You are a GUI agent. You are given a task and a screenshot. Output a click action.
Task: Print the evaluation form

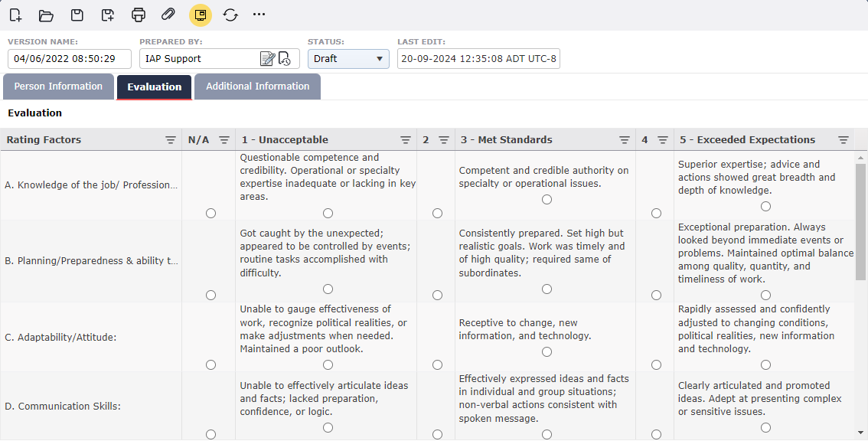pyautogui.click(x=139, y=15)
